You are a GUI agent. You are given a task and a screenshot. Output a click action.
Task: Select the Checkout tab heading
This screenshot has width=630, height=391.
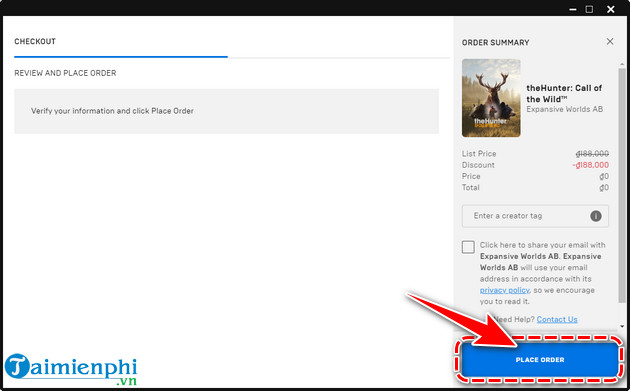tap(35, 41)
